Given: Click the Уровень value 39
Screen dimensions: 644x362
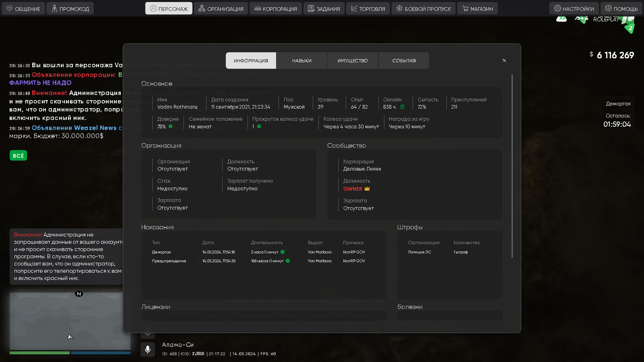Looking at the screenshot, I should tap(320, 107).
